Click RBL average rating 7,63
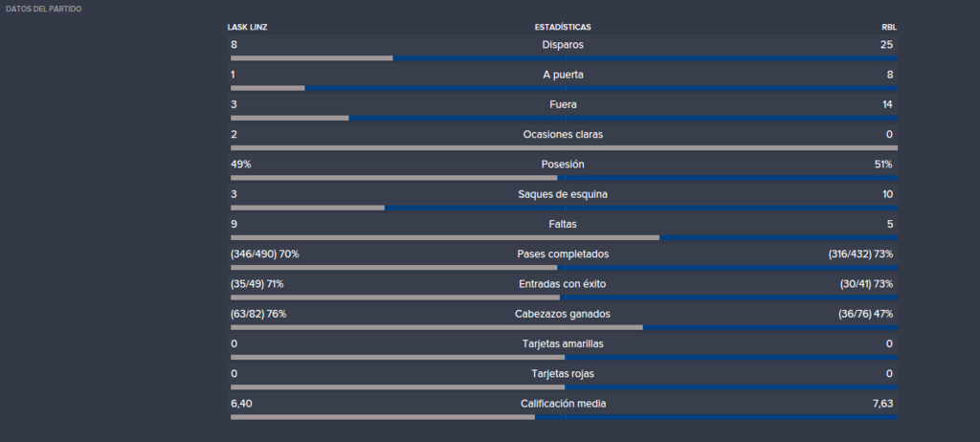The width and height of the screenshot is (980, 442). point(882,405)
